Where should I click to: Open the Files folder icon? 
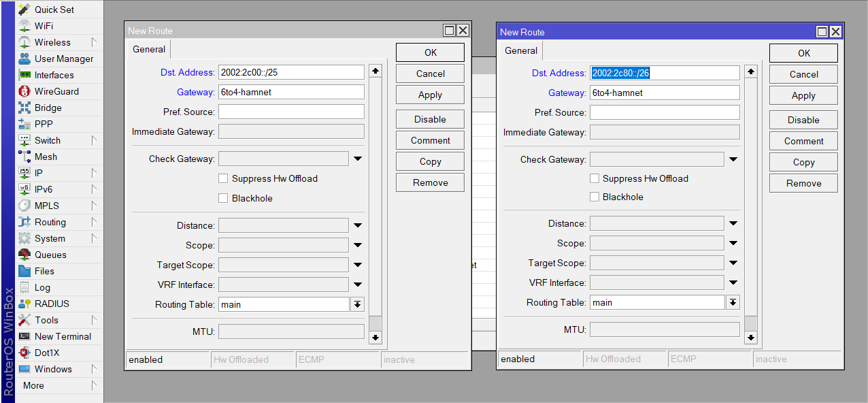point(24,271)
